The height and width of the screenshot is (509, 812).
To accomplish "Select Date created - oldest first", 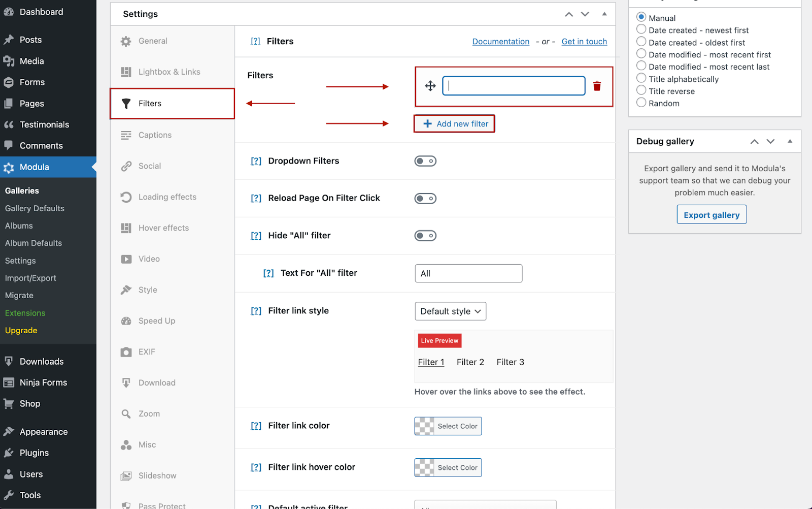I will tap(641, 42).
